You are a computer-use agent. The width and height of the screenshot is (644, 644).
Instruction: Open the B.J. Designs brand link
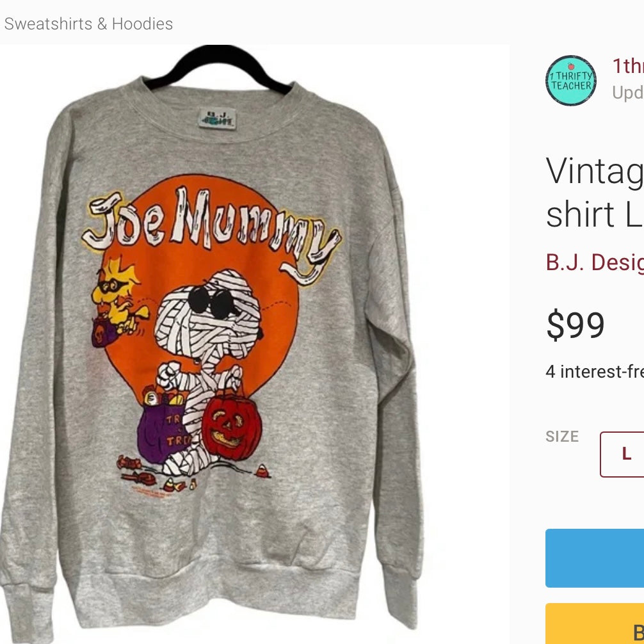point(594,262)
